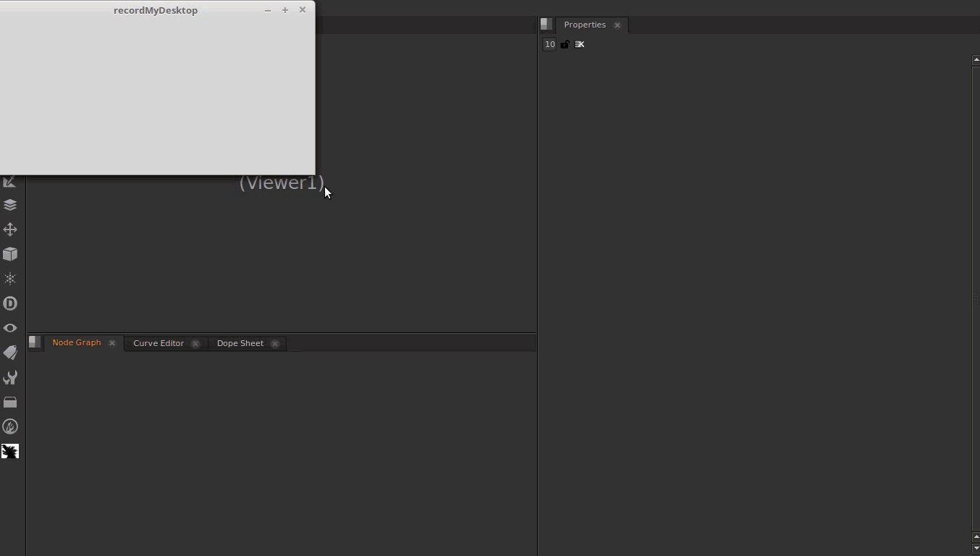This screenshot has height=556, width=980.
Task: Minimize the recordMyDesktop window
Action: [x=268, y=10]
